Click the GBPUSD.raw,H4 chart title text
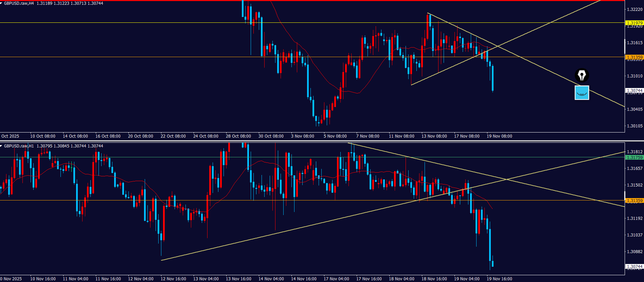This screenshot has height=282, width=644. [x=19, y=3]
